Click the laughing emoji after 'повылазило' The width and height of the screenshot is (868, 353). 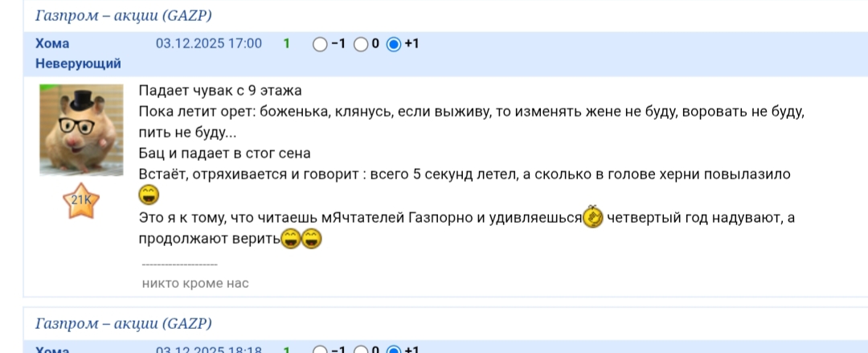149,195
